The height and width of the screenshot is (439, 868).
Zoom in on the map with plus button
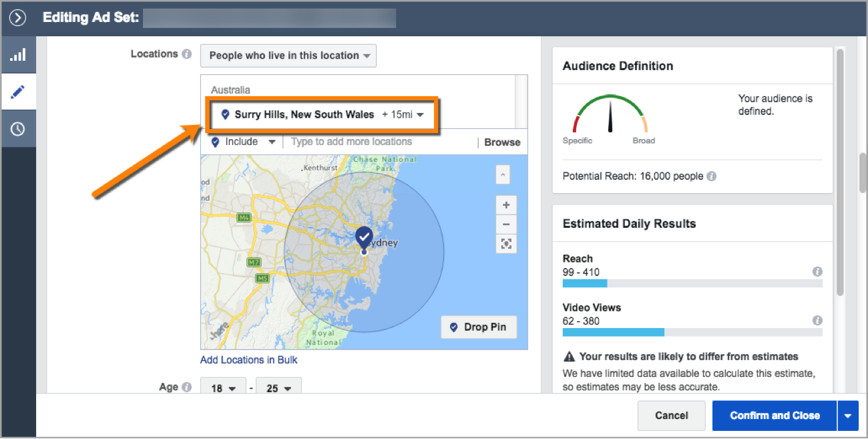pyautogui.click(x=506, y=205)
